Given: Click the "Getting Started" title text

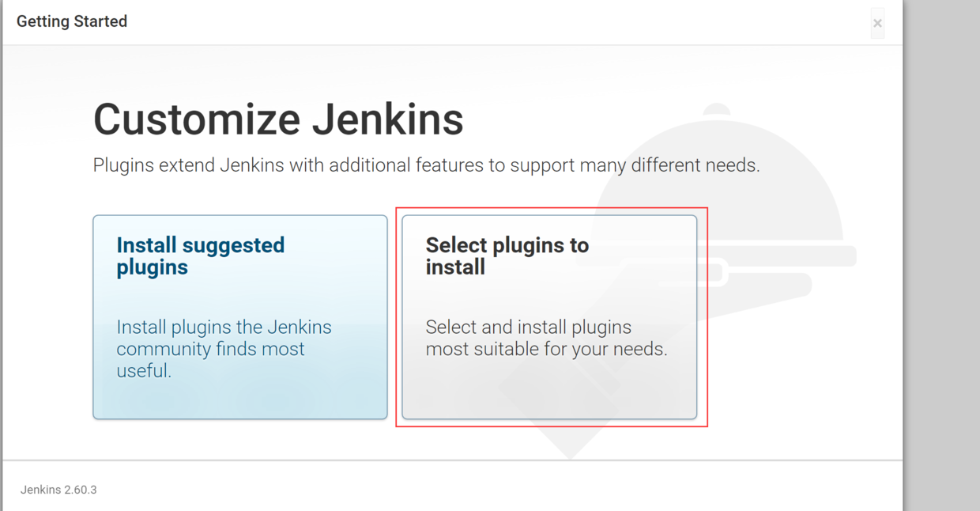Looking at the screenshot, I should coord(71,21).
